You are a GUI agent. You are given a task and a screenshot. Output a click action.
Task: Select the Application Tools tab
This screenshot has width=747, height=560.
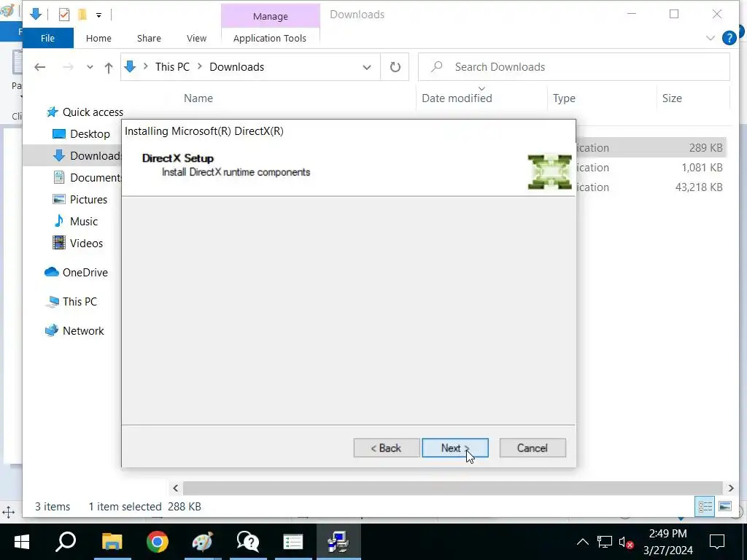(270, 38)
